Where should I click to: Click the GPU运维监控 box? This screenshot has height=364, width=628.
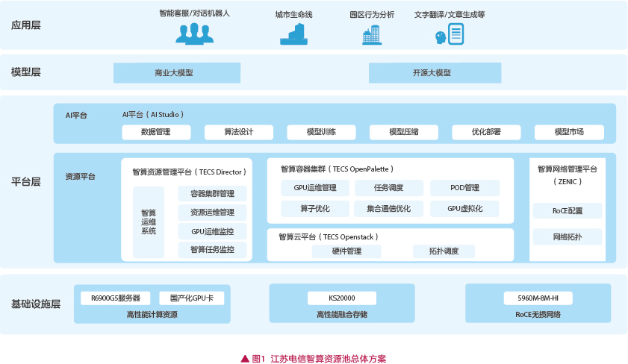212,231
